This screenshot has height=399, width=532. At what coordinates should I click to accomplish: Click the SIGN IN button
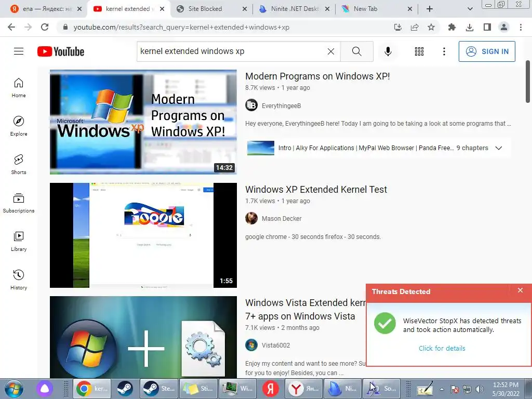click(487, 51)
